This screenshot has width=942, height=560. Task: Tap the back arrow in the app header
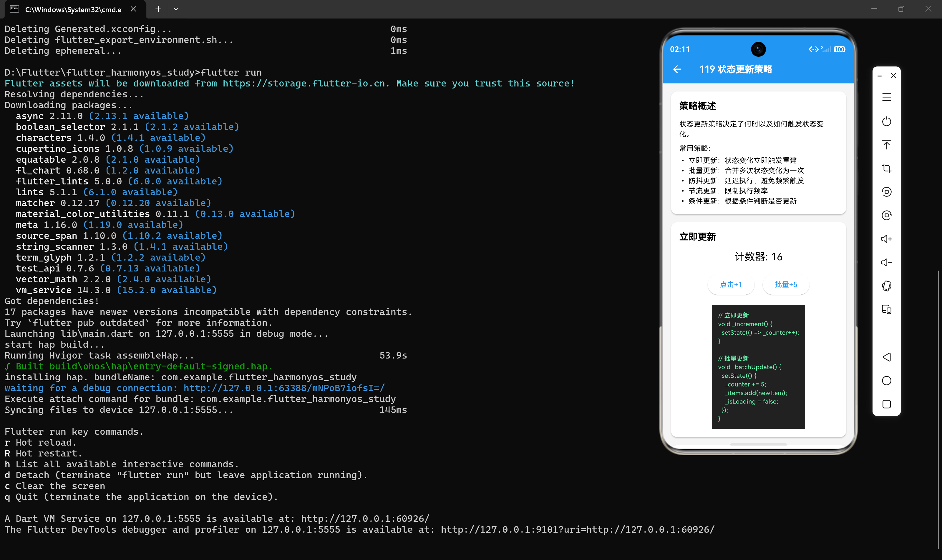tap(677, 69)
